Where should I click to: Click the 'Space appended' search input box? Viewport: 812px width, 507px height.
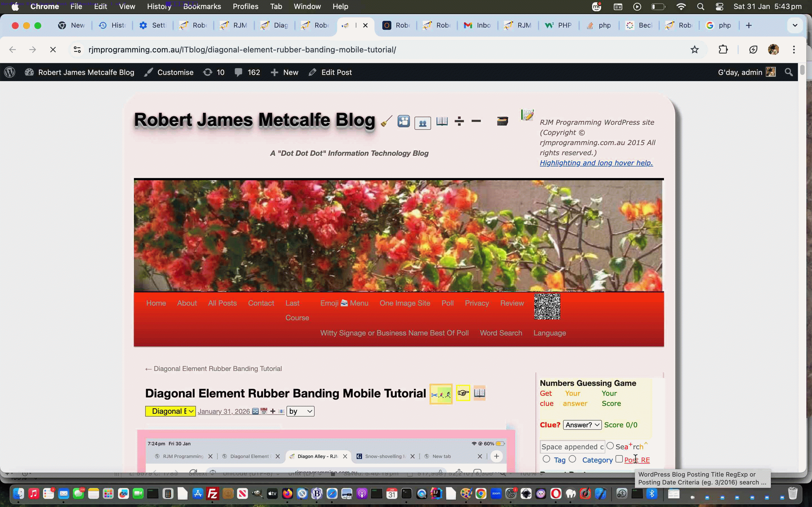coord(572,446)
